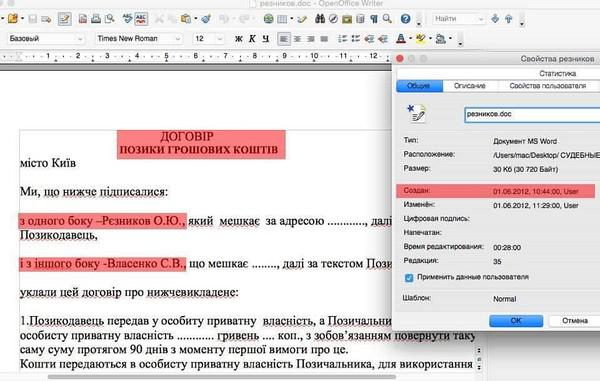This screenshot has height=381, width=600.
Task: Open Data Sources icon
Action: coord(360,19)
